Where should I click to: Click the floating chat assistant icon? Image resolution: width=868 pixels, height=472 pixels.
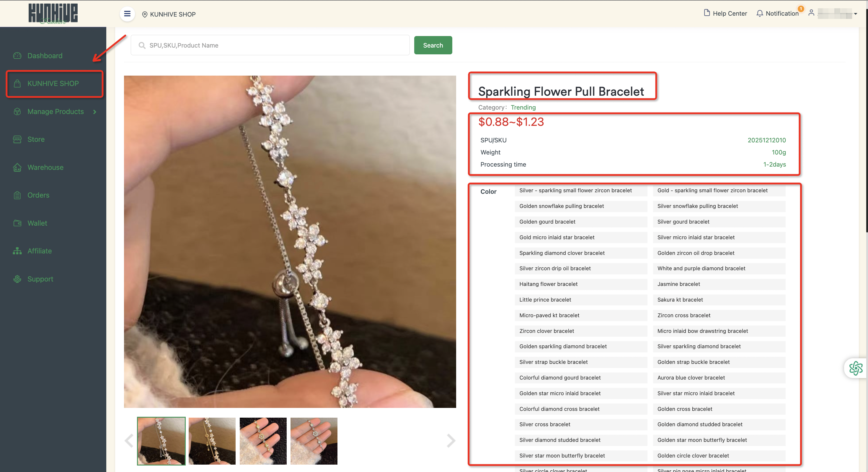coord(856,368)
